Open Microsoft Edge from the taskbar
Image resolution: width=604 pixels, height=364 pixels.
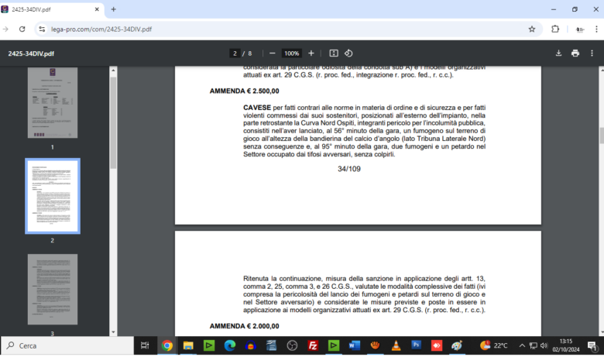pyautogui.click(x=229, y=345)
